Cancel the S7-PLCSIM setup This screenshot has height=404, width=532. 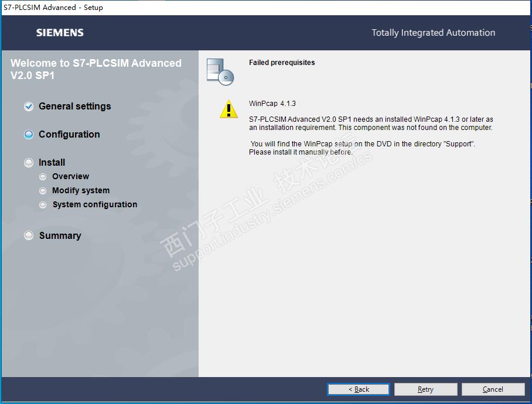[x=493, y=389]
